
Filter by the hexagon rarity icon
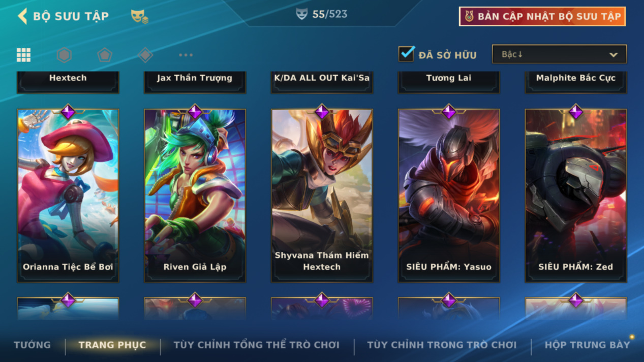pos(64,55)
